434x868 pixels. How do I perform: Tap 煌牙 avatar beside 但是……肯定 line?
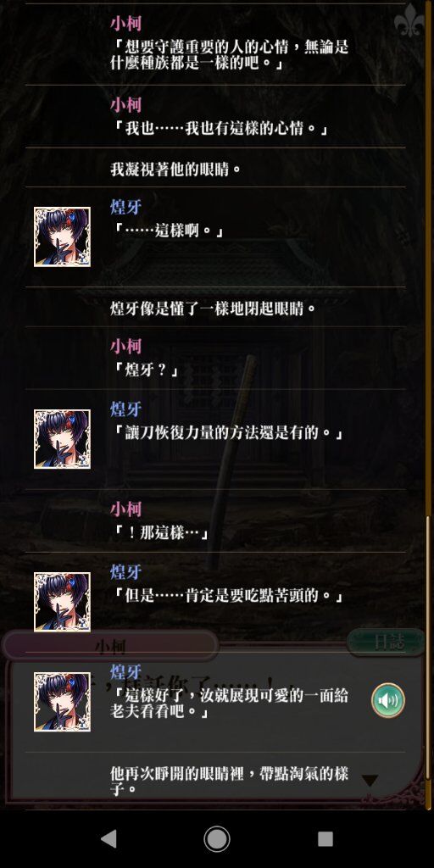pyautogui.click(x=62, y=602)
